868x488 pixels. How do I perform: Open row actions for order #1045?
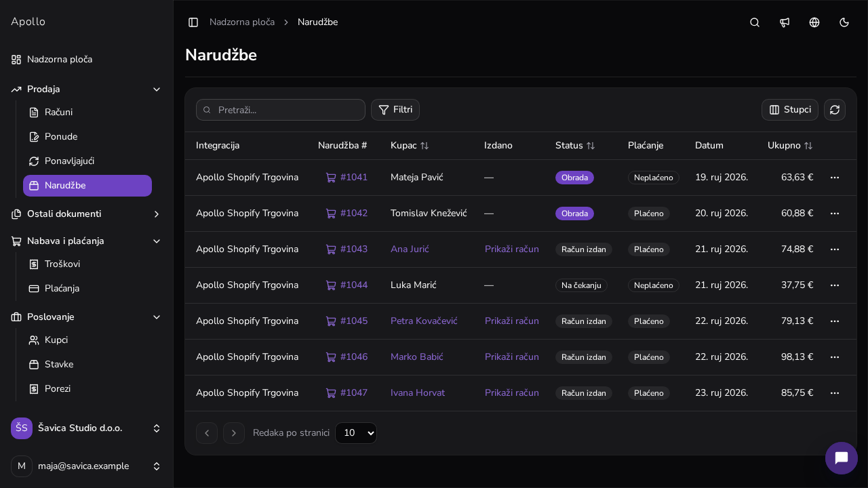[835, 321]
